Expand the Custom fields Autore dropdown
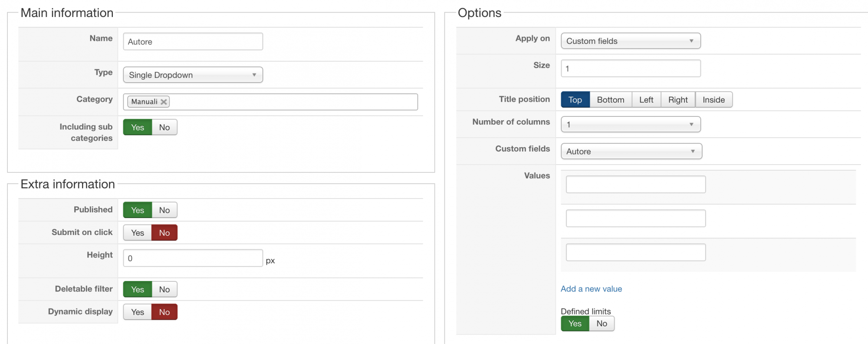This screenshot has height=344, width=868. 631,151
